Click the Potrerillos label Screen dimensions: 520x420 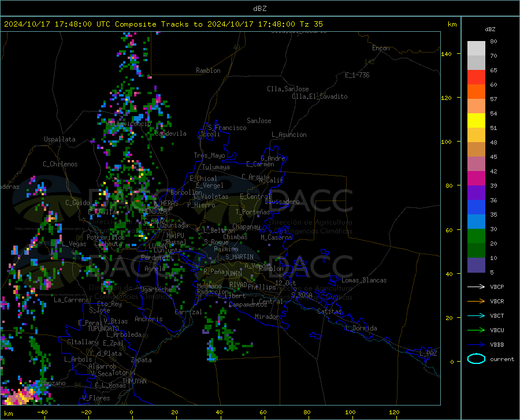click(106, 237)
